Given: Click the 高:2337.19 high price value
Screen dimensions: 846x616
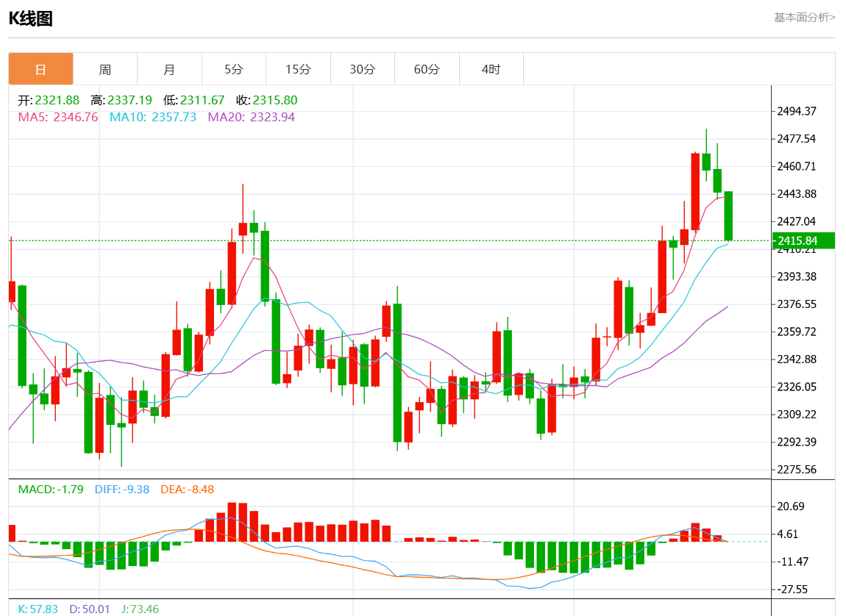Looking at the screenshot, I should 121,100.
